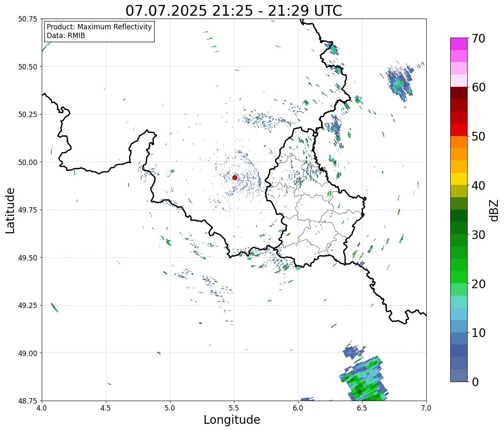Click the latitude tick label '49.50'
Viewport: 504px width, 430px height.
click(27, 258)
